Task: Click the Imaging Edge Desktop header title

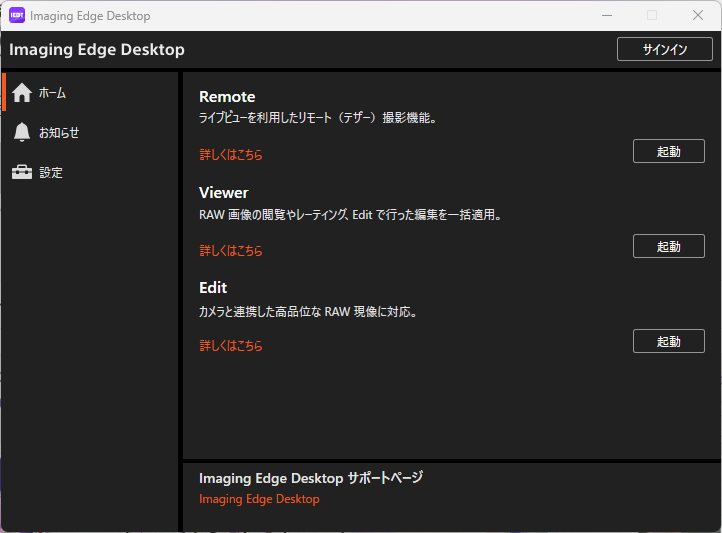Action: (97, 50)
